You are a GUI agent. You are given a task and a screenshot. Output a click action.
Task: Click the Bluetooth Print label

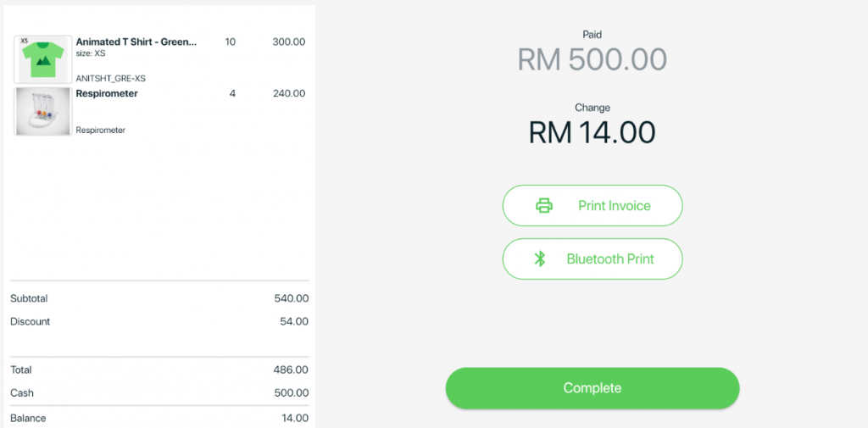pos(610,258)
